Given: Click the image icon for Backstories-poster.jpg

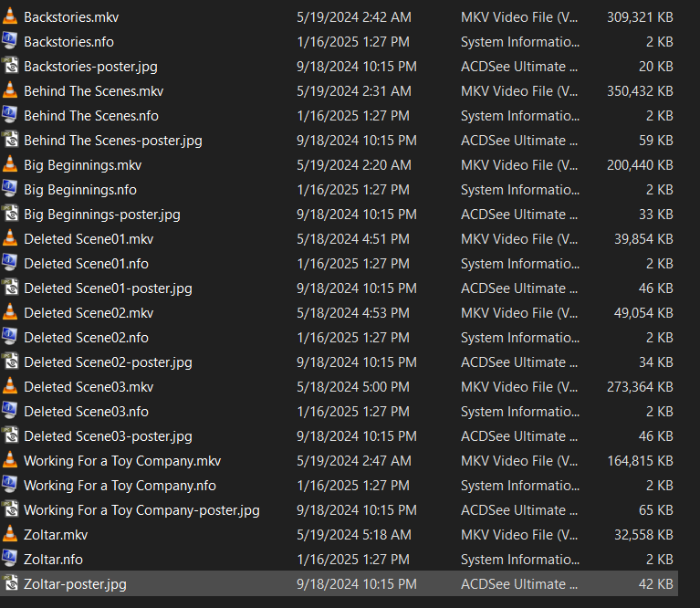Looking at the screenshot, I should (10, 66).
